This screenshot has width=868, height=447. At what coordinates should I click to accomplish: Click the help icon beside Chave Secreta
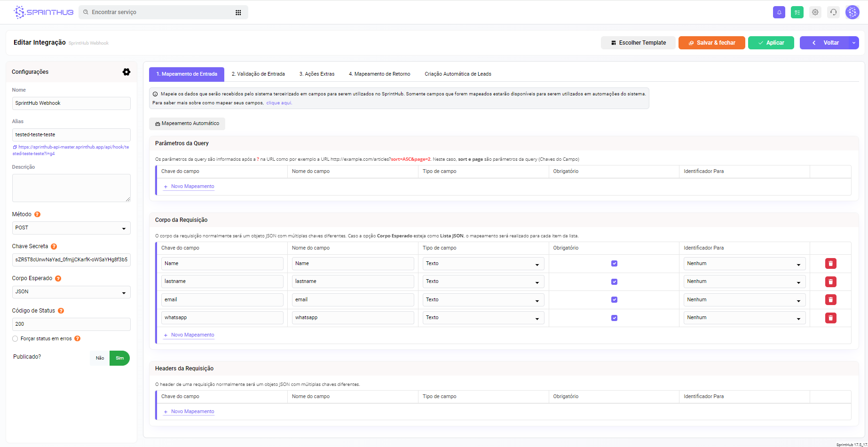pyautogui.click(x=54, y=247)
